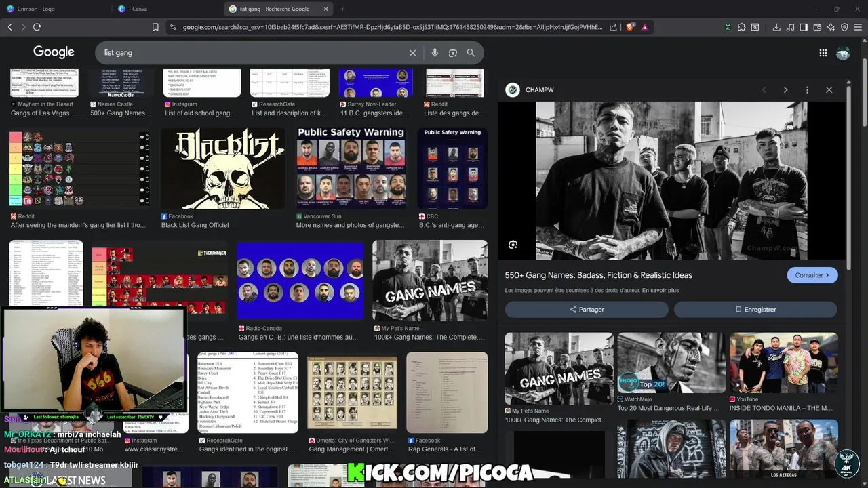This screenshot has height=488, width=868.
Task: Open YouTube Inside Tondo Manila related image
Action: click(784, 363)
